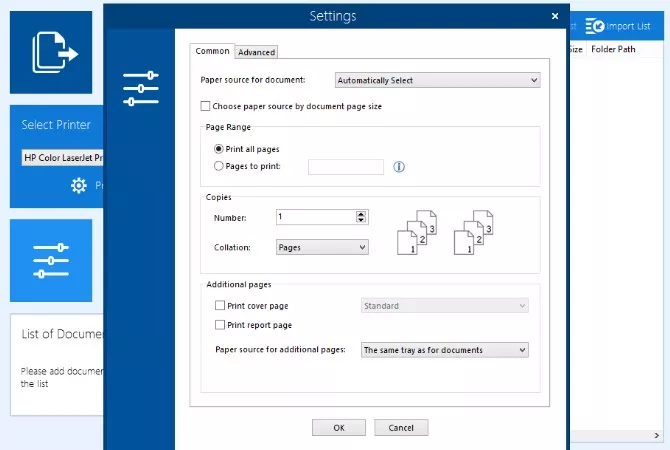Click the sliders icon in Settings sidebar
670x450 pixels.
(141, 89)
